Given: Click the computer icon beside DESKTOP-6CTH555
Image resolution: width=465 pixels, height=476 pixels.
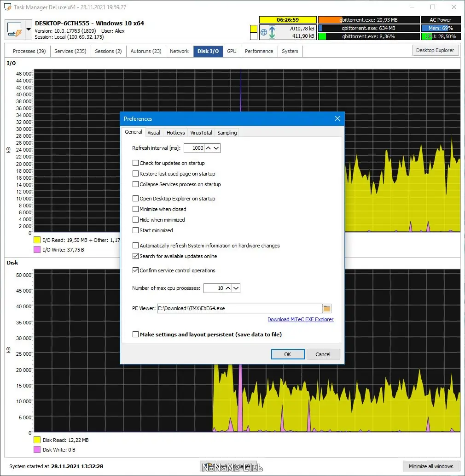Looking at the screenshot, I should coord(15,29).
